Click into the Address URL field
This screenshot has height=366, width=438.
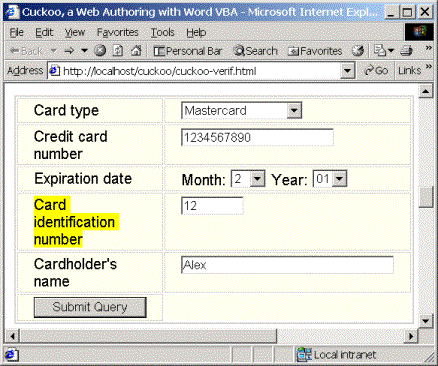(x=200, y=71)
